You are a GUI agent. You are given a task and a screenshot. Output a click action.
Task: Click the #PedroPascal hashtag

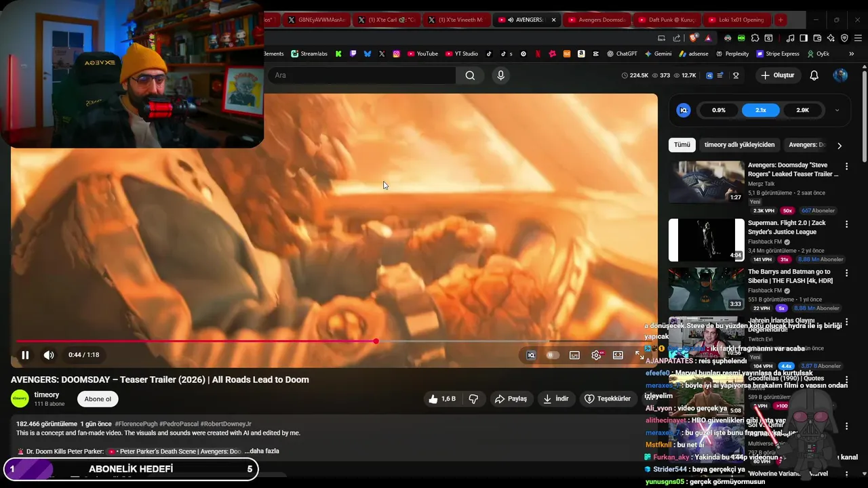(x=178, y=424)
